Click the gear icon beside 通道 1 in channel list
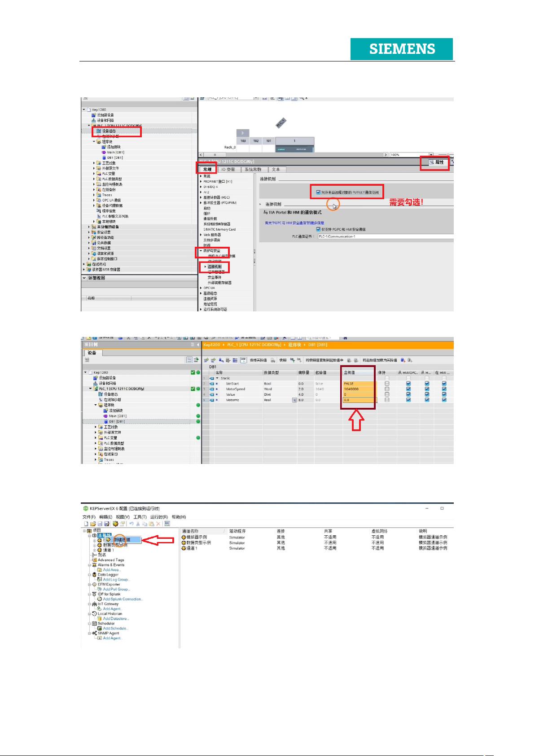Image resolution: width=535 pixels, height=756 pixels. click(184, 548)
